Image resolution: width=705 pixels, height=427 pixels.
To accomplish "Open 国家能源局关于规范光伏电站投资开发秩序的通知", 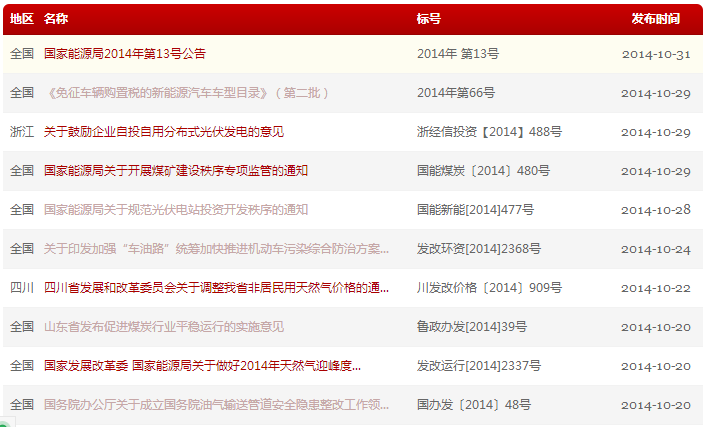I will (176, 209).
